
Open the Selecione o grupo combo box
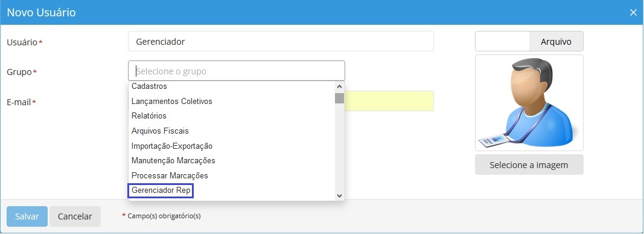[x=237, y=71]
